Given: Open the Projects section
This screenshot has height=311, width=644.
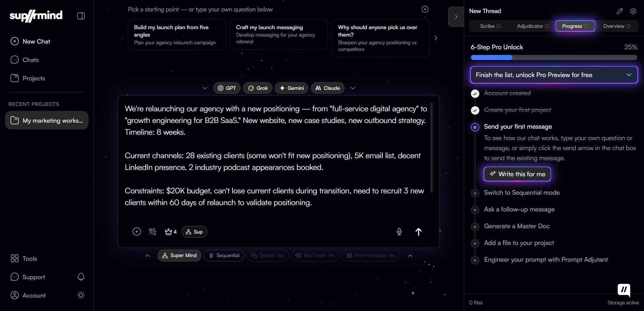Looking at the screenshot, I should click(28, 78).
